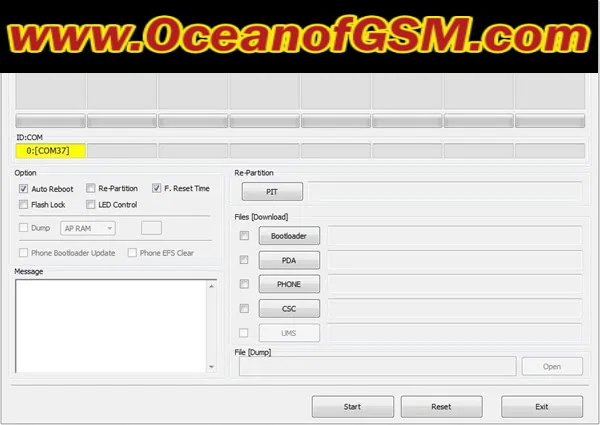This screenshot has height=425, width=600.
Task: Choose a PDA firmware file
Action: 289,260
